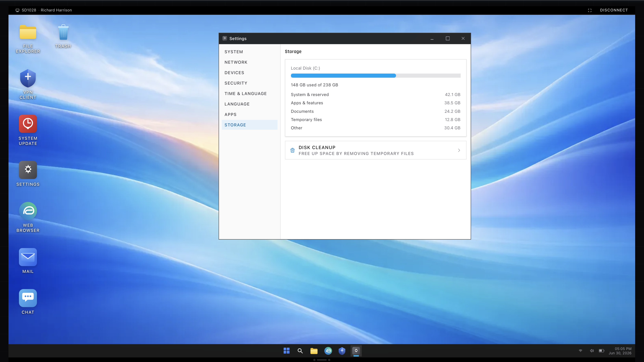Select Storage in the Settings sidebar
The image size is (644, 362).
pyautogui.click(x=249, y=125)
